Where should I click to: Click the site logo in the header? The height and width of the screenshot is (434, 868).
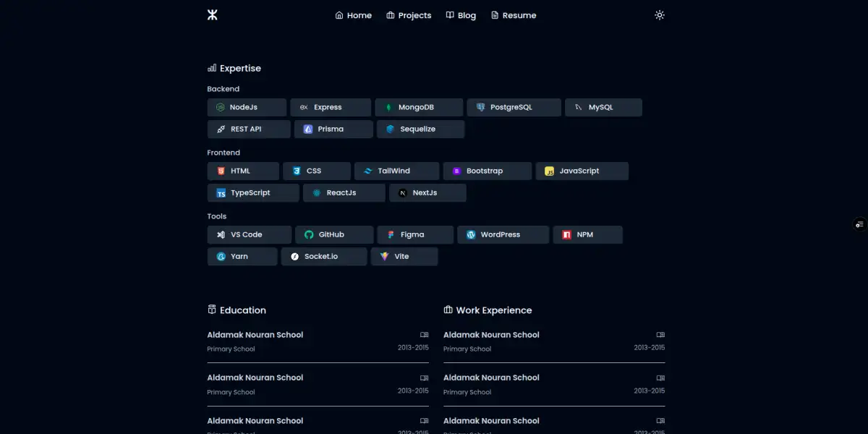point(212,15)
